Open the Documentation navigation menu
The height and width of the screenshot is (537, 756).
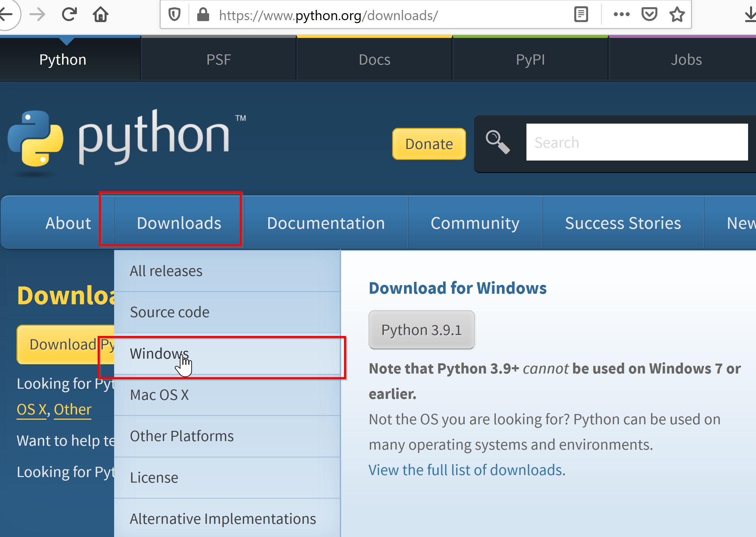pos(326,223)
